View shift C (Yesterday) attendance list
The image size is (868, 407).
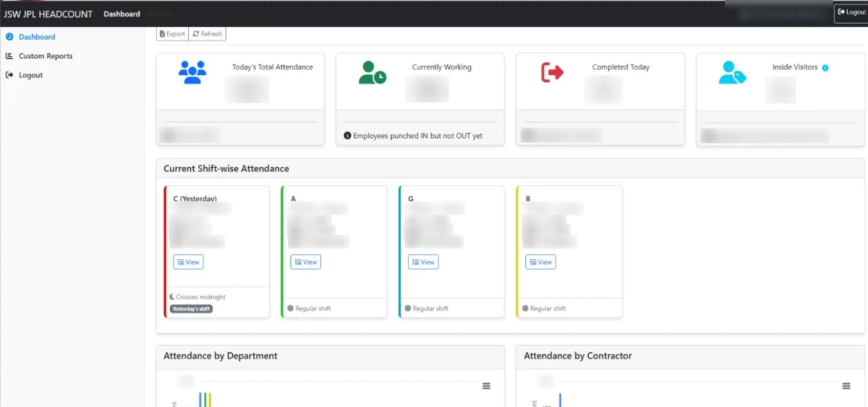188,262
